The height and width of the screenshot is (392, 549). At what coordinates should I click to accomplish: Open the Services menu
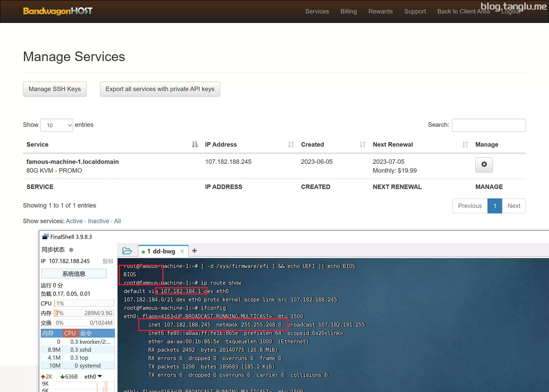tap(317, 11)
